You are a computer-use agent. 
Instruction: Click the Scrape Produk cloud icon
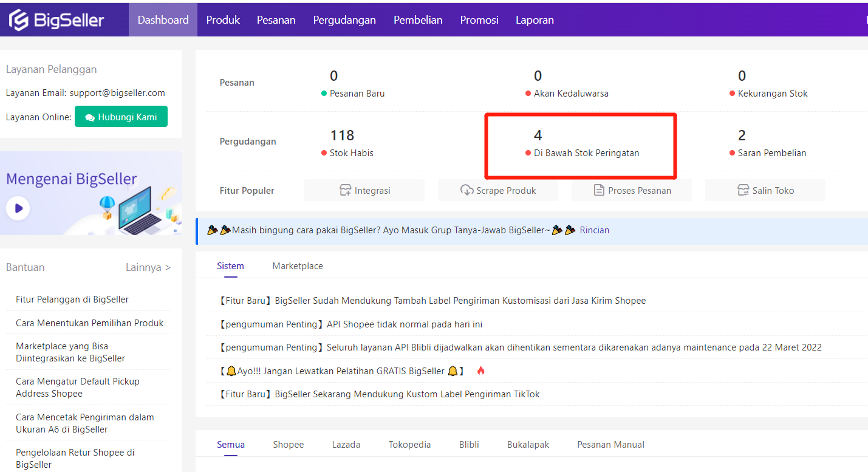pos(466,190)
